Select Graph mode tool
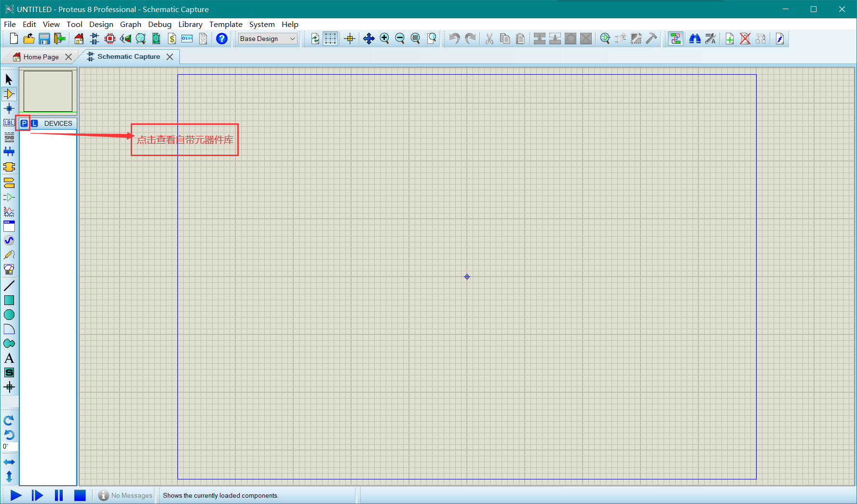857x504 pixels. [9, 212]
